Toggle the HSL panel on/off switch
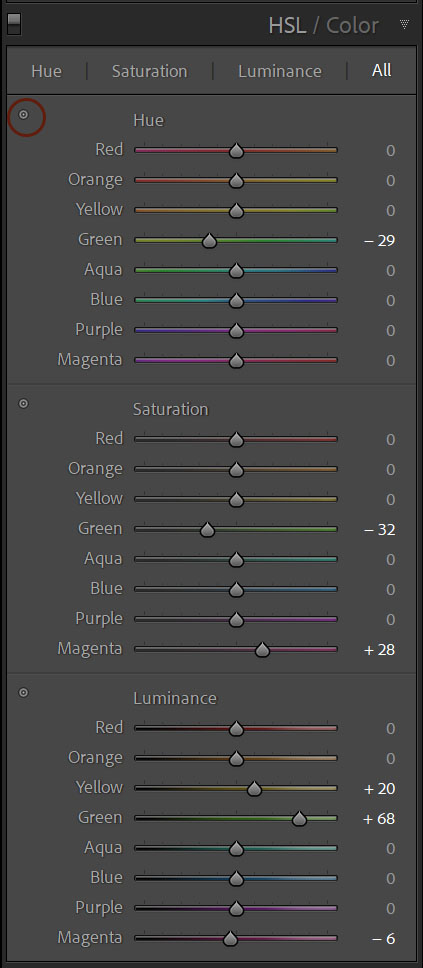Viewport: 423px width, 968px height. pyautogui.click(x=14, y=24)
